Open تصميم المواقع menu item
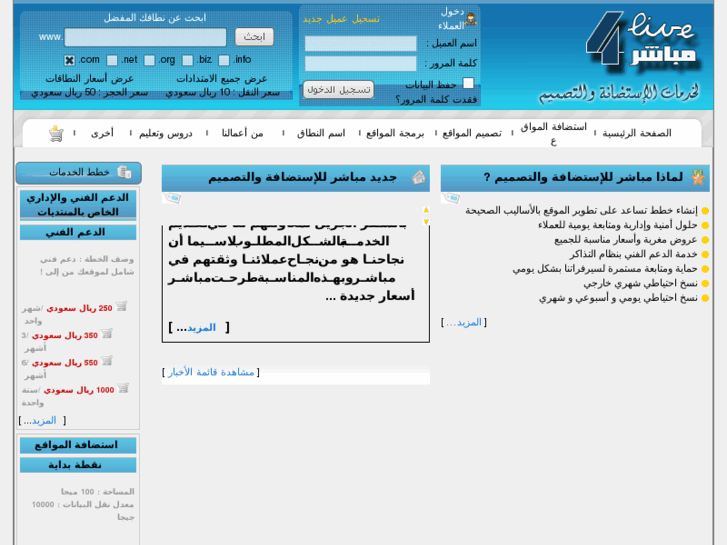Viewport: 727px width, 545px height. (472, 134)
